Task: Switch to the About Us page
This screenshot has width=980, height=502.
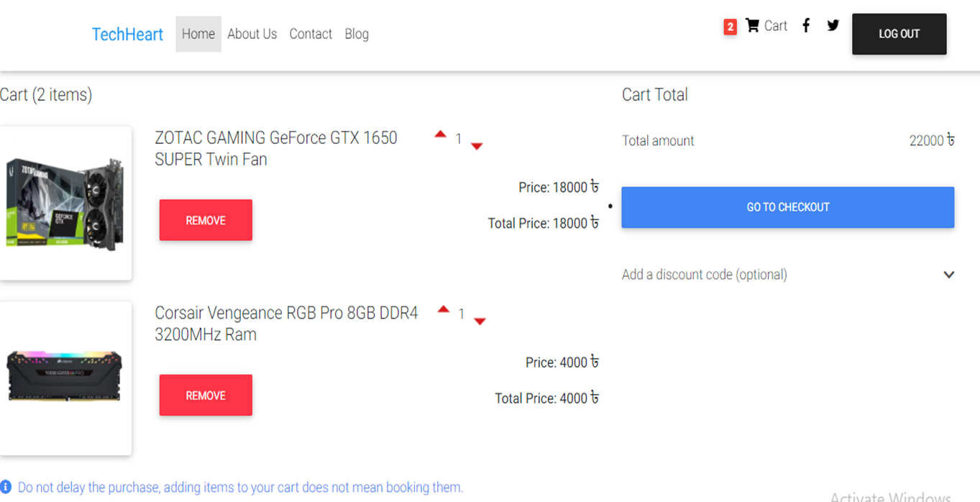Action: pyautogui.click(x=252, y=34)
